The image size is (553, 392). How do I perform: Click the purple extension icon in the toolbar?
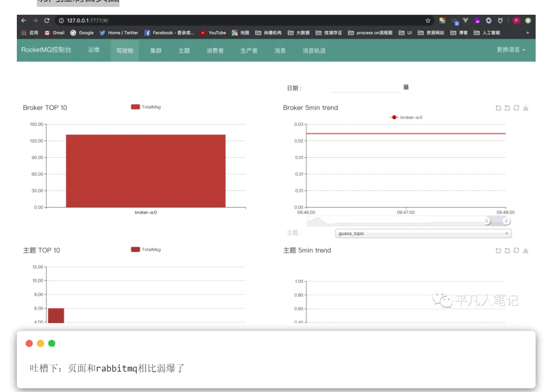pyautogui.click(x=477, y=21)
